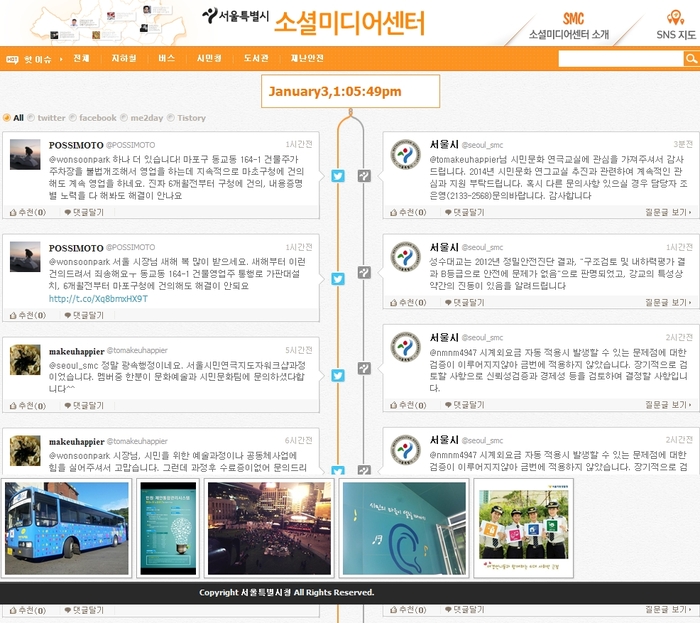
Task: Click 추천(0) on first POSSIMOTO post
Action: [27, 212]
